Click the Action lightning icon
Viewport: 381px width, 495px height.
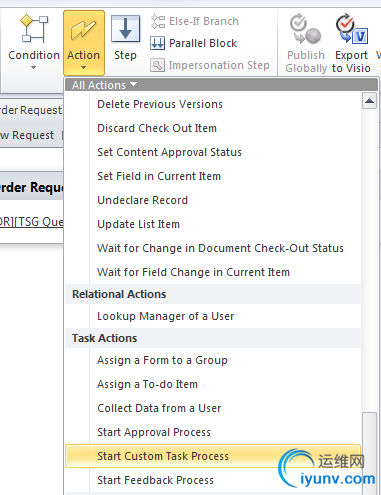pyautogui.click(x=83, y=30)
